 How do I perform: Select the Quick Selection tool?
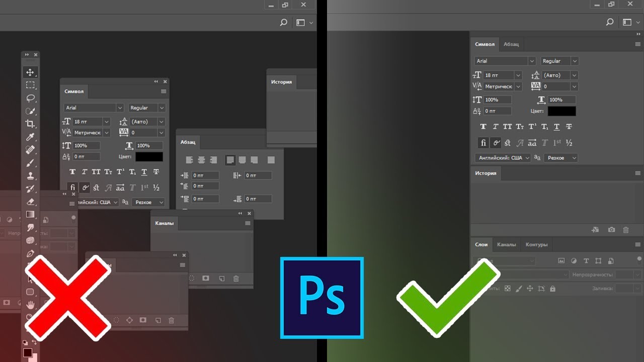tap(30, 111)
